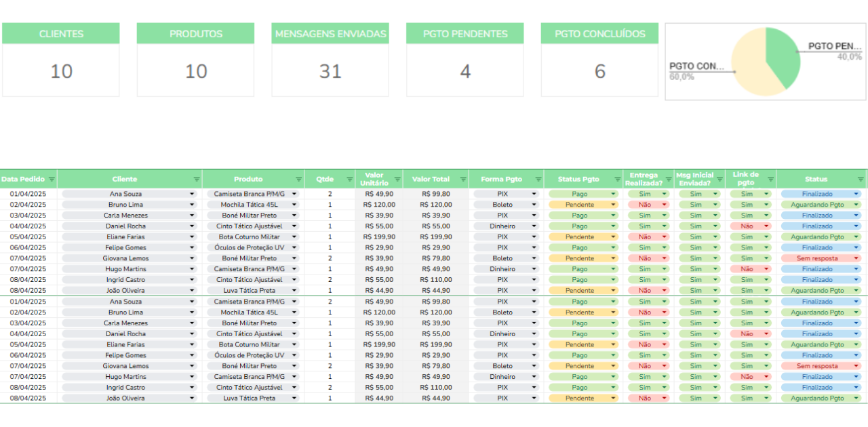Open Daniel Rocha's Dinheiro payment dropdown in first table

(534, 226)
